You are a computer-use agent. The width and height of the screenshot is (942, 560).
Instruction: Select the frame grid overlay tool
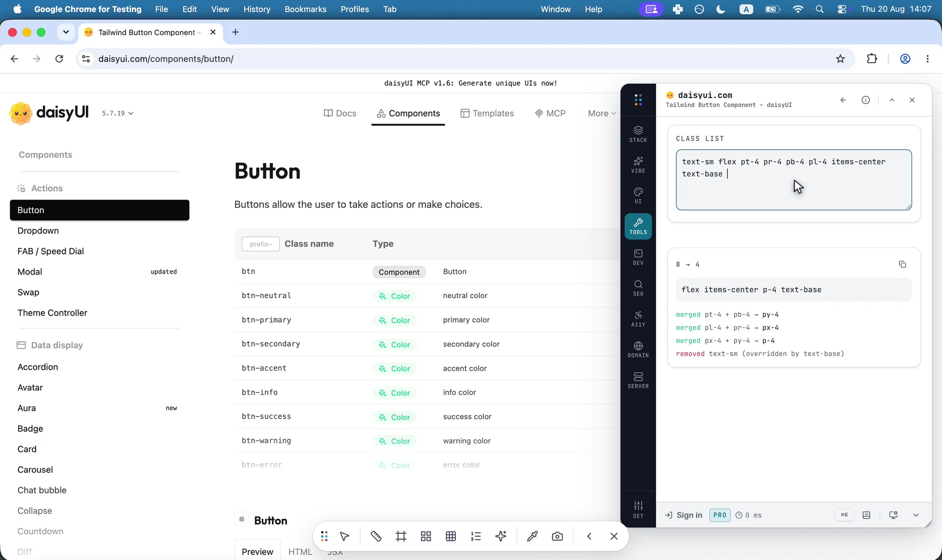[401, 536]
